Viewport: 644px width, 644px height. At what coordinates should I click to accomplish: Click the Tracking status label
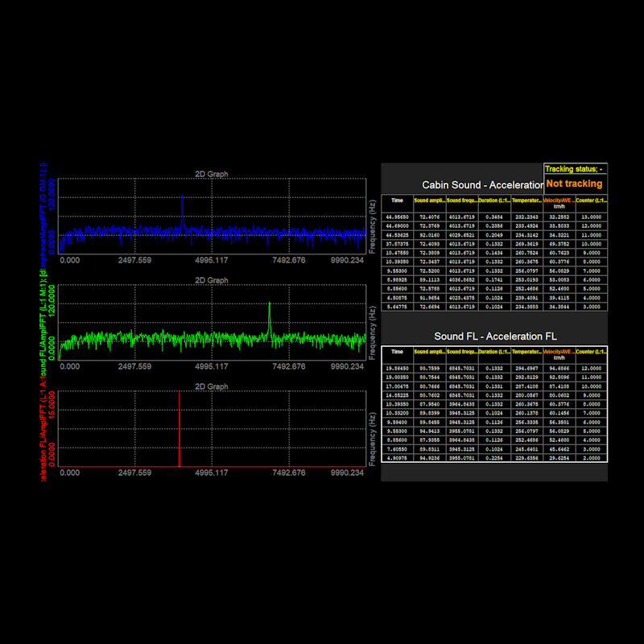coord(573,169)
